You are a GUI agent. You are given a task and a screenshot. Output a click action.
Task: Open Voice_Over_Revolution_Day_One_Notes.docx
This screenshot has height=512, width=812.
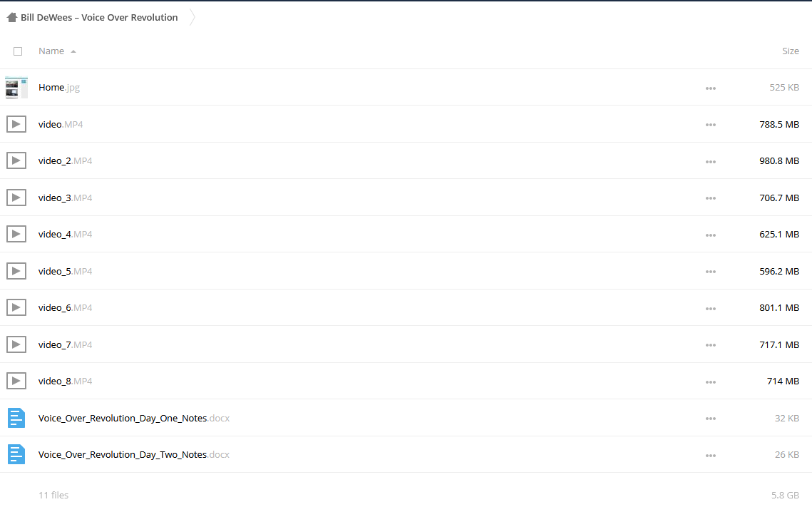point(133,418)
